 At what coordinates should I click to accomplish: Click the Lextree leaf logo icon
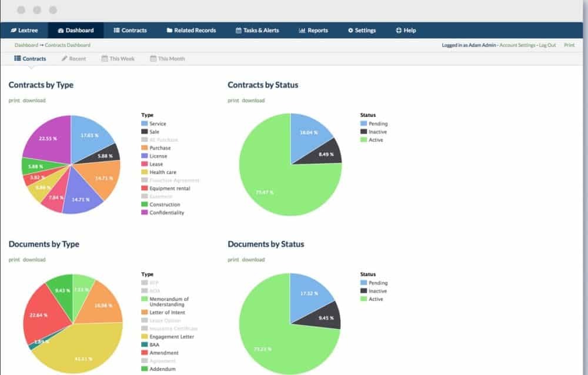pos(14,31)
